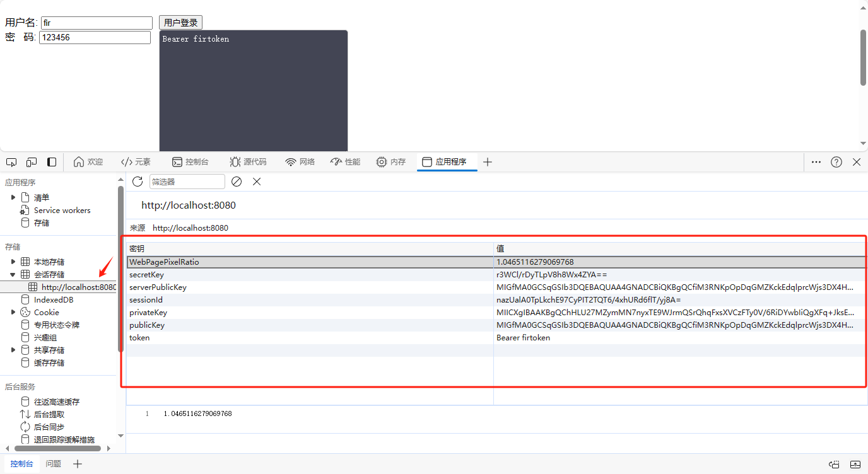Open DevTools help question mark icon
Screen dimensions: 868x474
pos(836,162)
